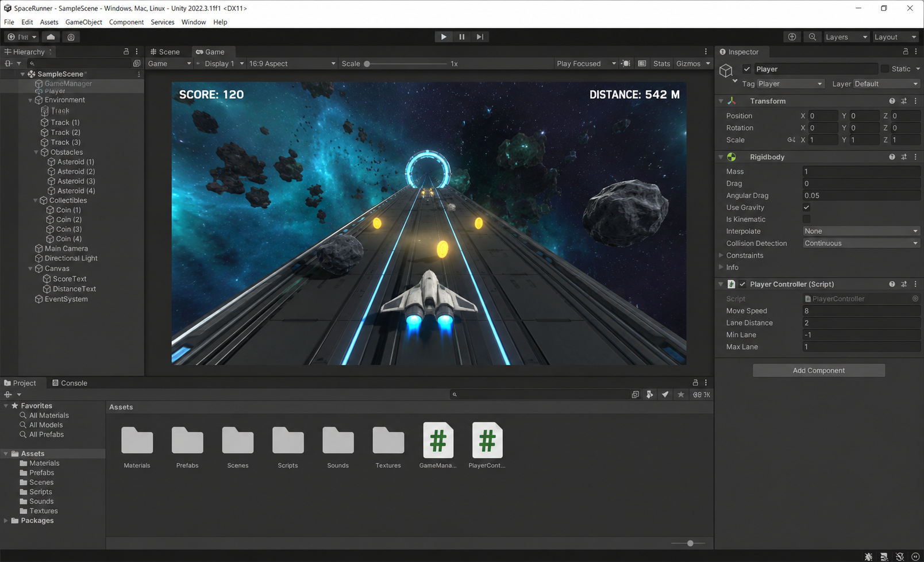Expand the Constraints foldout
Viewport: 924px width, 562px height.
tap(721, 255)
